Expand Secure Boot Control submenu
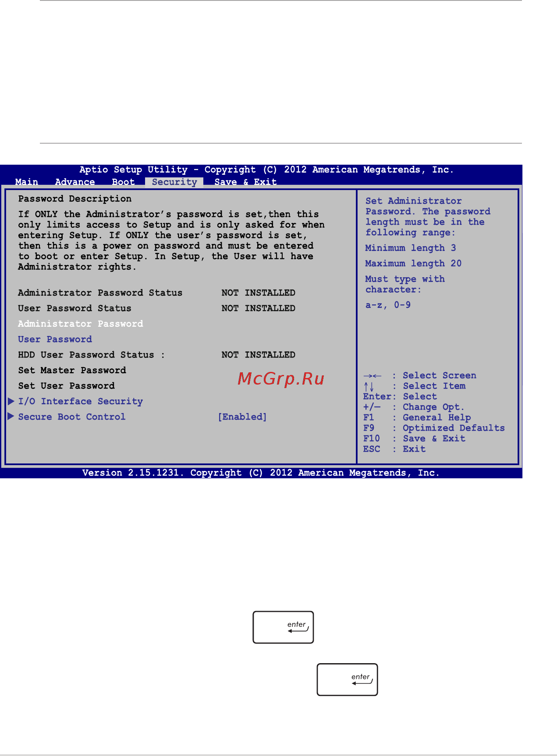The height and width of the screenshot is (756, 557). (x=72, y=417)
